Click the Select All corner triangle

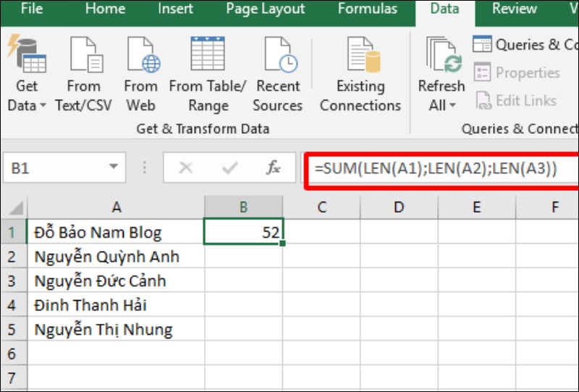click(x=13, y=208)
